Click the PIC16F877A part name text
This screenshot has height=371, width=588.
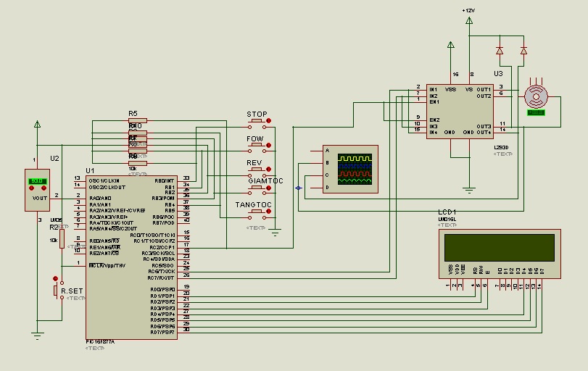100,342
